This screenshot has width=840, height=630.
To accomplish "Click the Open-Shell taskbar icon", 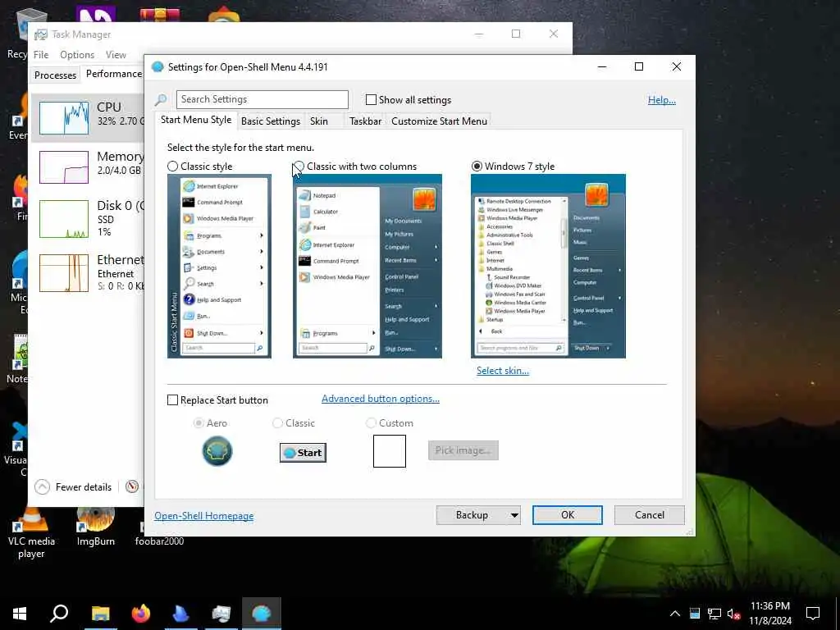I will 262,614.
